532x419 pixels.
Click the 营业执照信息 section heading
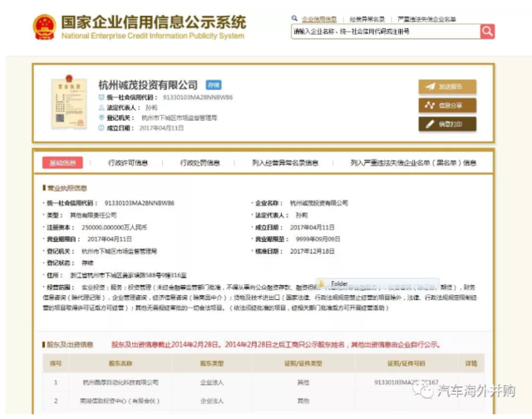point(66,188)
